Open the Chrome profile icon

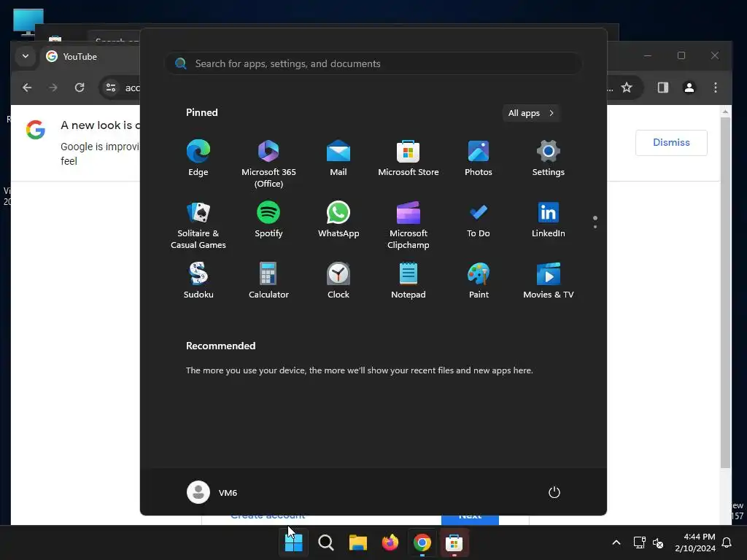pyautogui.click(x=689, y=87)
